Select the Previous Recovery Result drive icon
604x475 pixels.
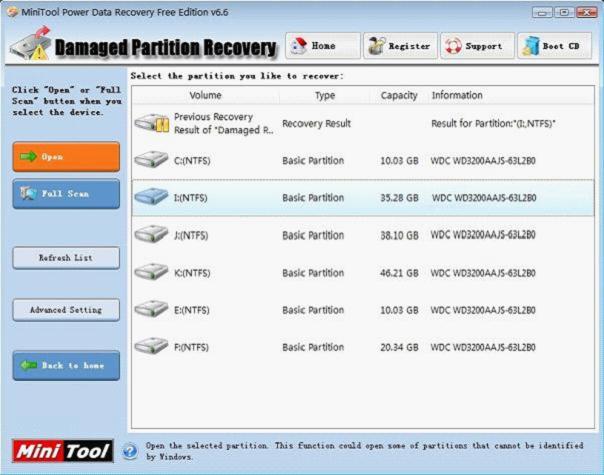pyautogui.click(x=152, y=123)
